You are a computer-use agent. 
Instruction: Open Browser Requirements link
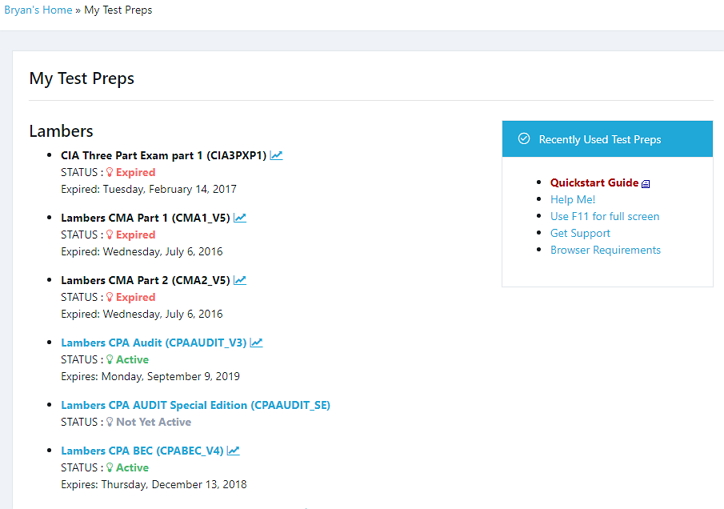[605, 250]
